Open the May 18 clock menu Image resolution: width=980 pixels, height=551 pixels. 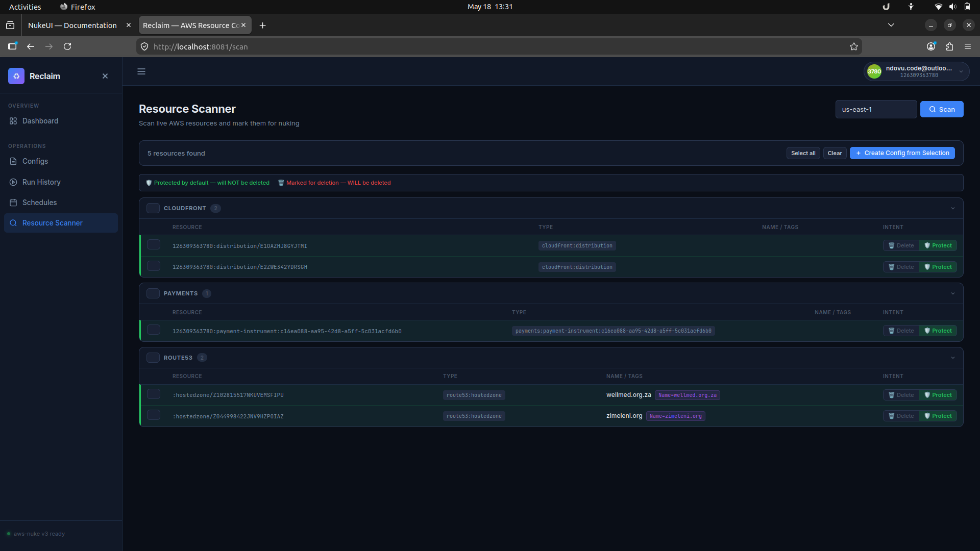(x=490, y=7)
